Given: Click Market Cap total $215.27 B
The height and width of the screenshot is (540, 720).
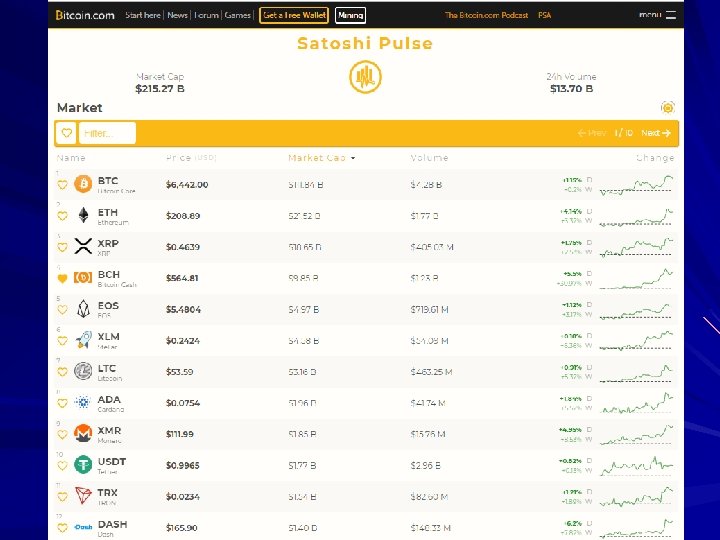Looking at the screenshot, I should tap(160, 89).
